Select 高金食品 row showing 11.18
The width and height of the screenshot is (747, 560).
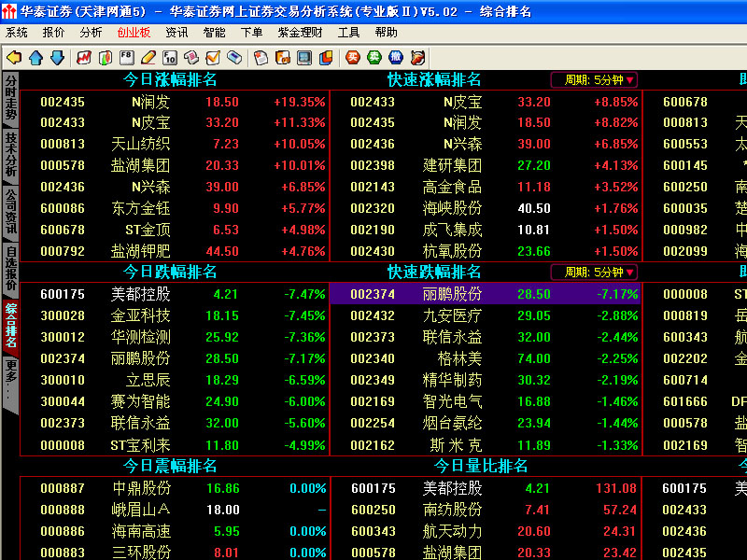click(486, 187)
